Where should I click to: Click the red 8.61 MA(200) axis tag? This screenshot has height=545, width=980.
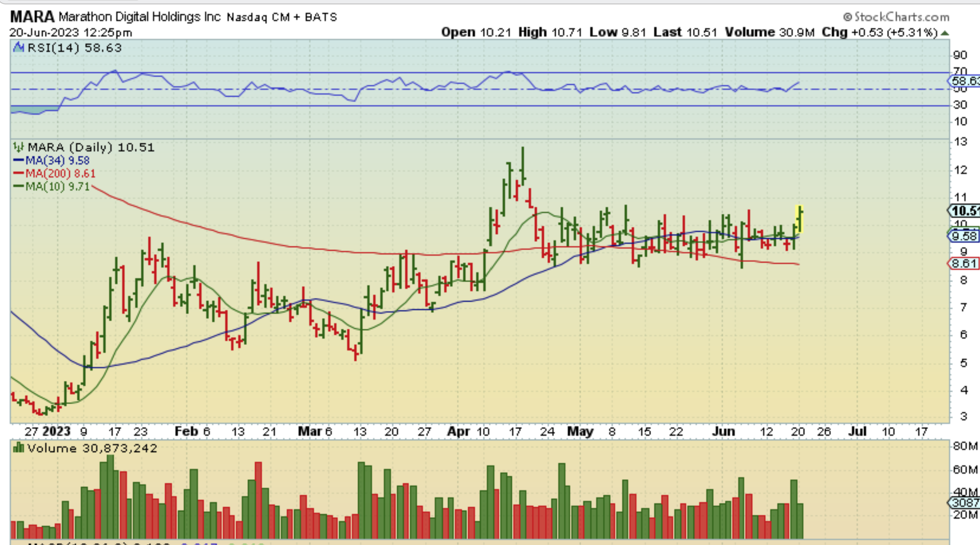pyautogui.click(x=964, y=263)
